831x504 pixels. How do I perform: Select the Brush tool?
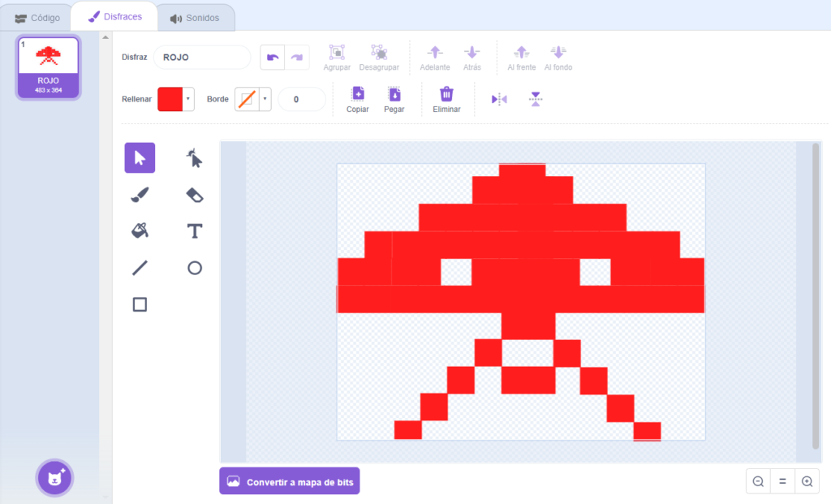(140, 195)
